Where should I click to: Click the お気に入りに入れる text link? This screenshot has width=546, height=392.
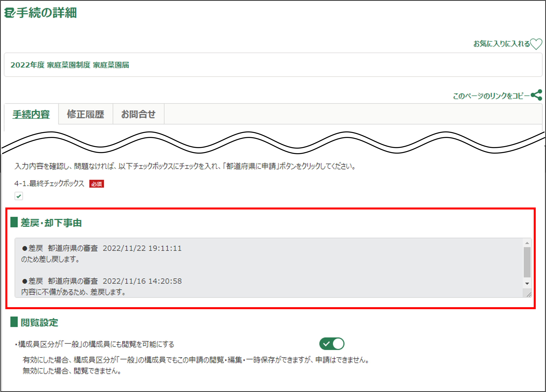[x=501, y=44]
